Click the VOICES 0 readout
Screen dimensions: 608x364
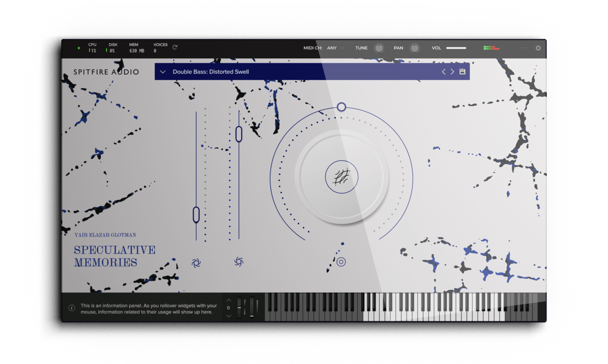[x=160, y=48]
